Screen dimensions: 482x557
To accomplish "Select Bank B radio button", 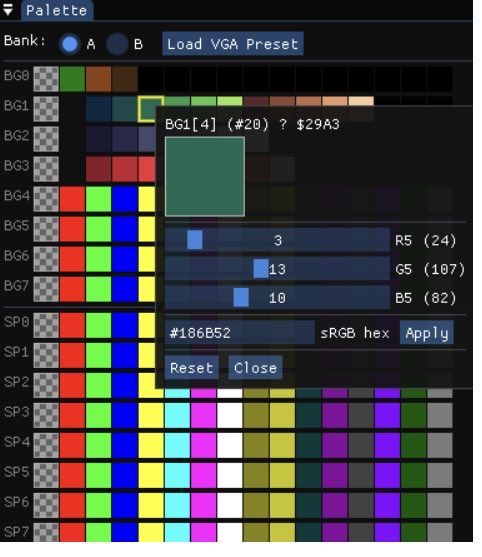I will click(117, 44).
